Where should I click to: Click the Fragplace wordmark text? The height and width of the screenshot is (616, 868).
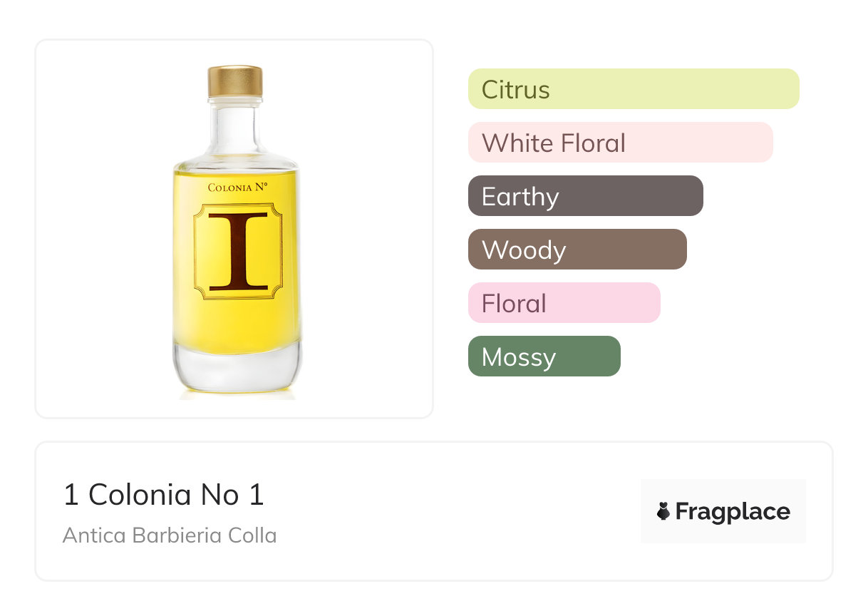pos(733,511)
